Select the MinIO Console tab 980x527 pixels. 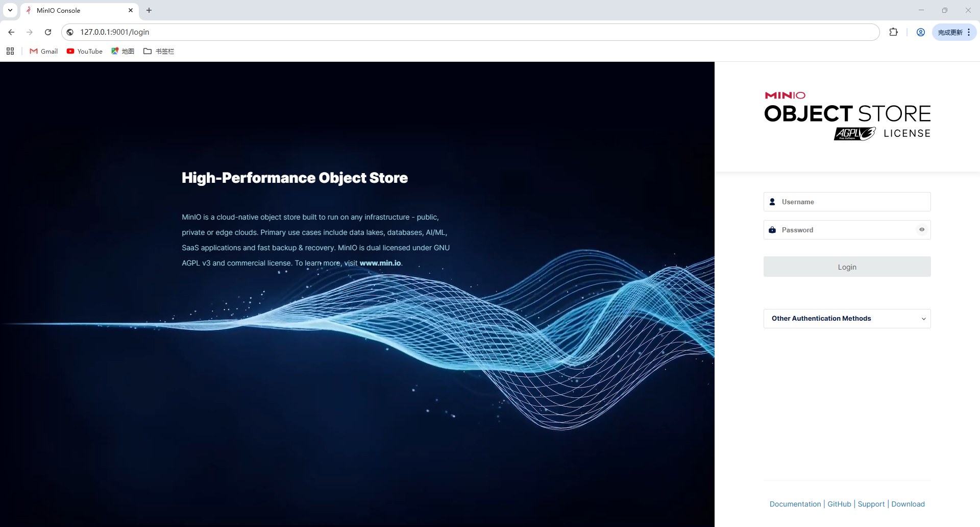click(79, 10)
